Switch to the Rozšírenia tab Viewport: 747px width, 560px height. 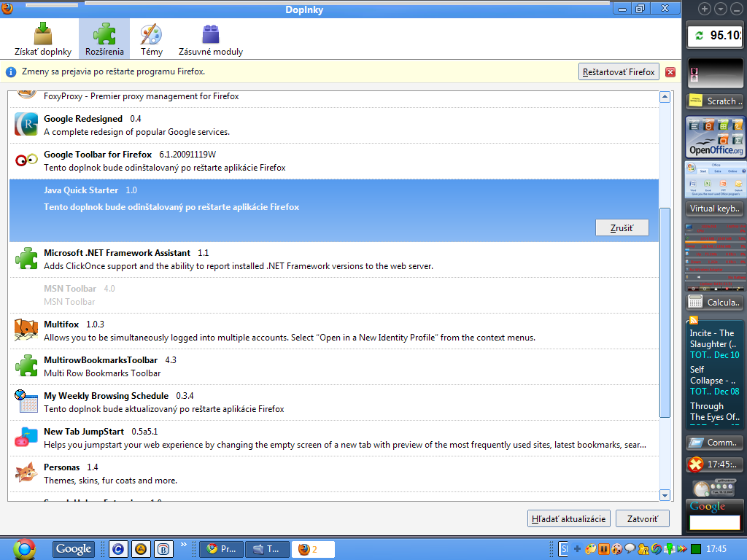104,39
